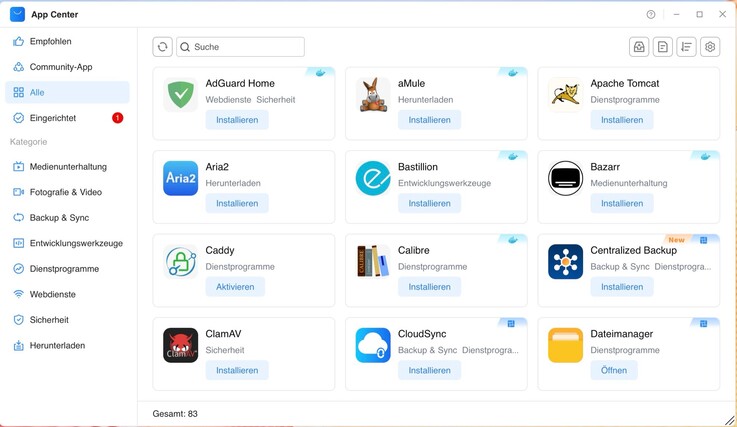Install Centralized Backup

tap(622, 287)
